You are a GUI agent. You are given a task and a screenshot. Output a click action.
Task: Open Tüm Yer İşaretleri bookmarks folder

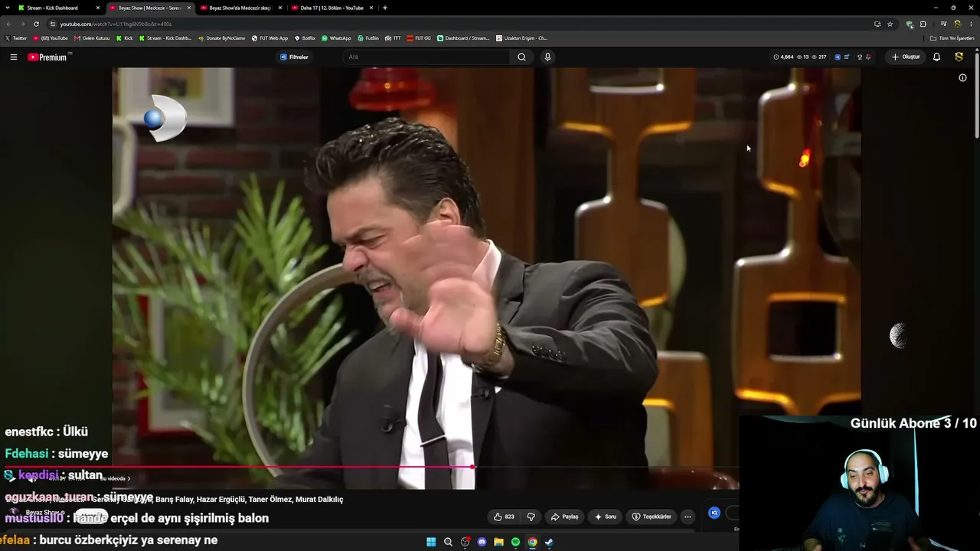[x=952, y=37]
